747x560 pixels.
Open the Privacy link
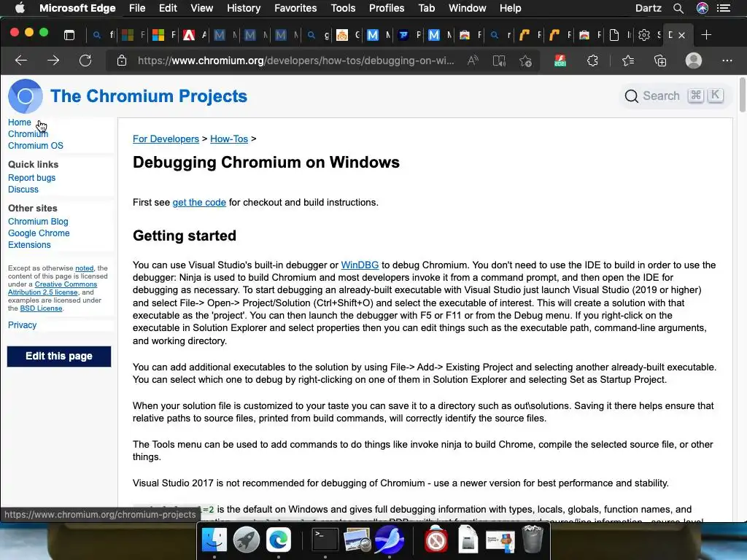point(23,325)
